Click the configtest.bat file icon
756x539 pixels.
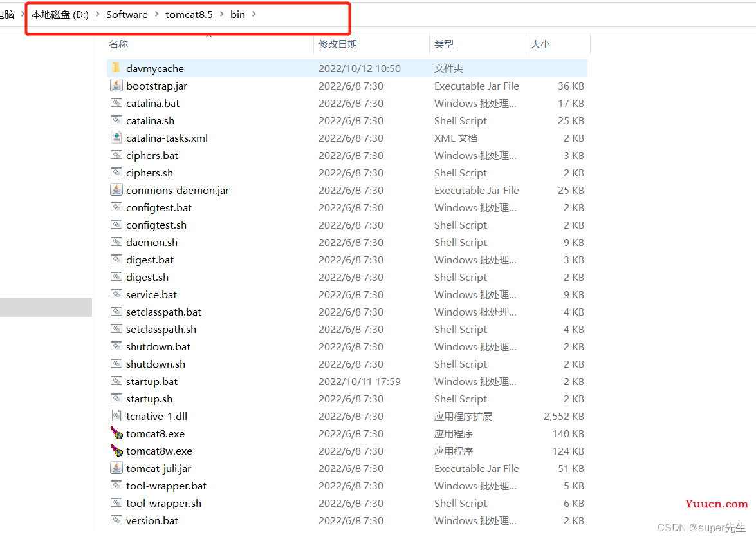[x=116, y=207]
